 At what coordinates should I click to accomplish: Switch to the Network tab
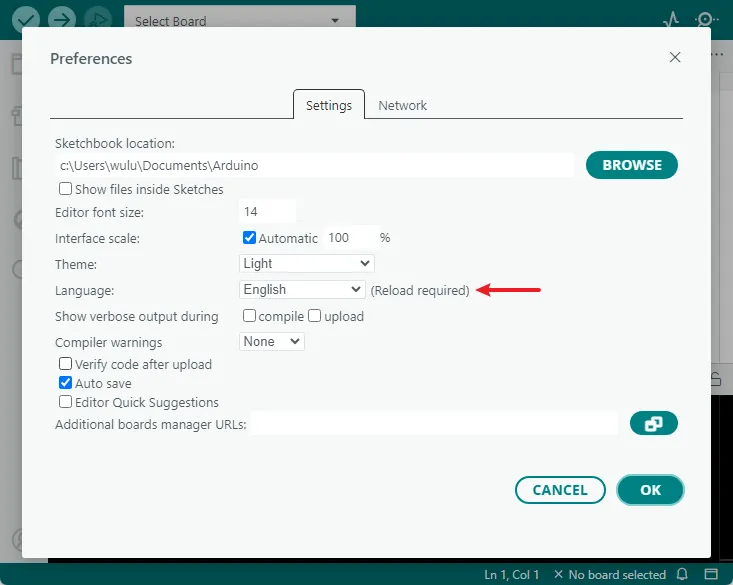(402, 105)
